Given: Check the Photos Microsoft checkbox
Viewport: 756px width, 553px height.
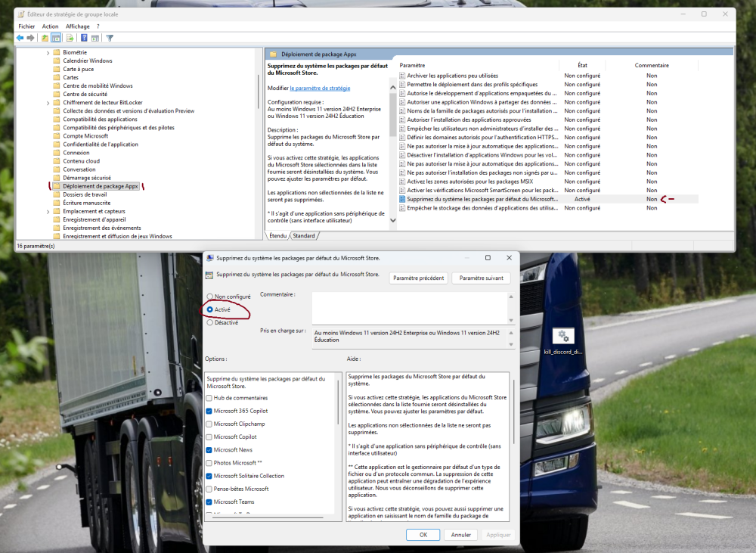Looking at the screenshot, I should (x=209, y=463).
